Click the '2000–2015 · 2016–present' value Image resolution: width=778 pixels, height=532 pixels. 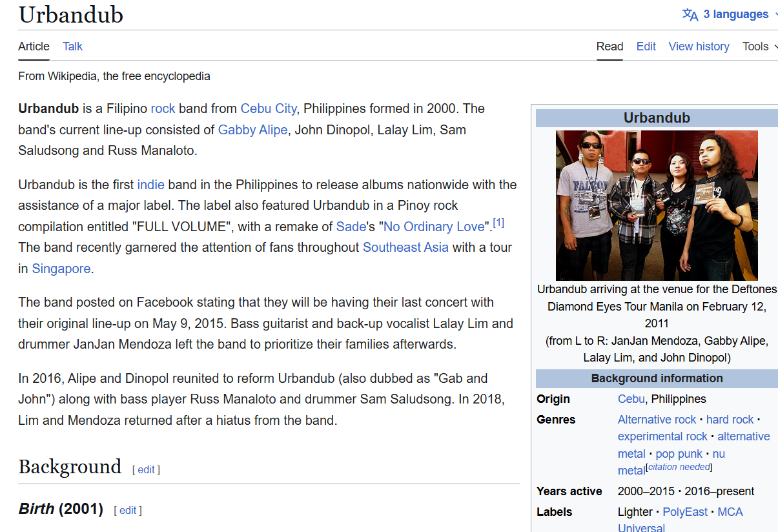686,491
